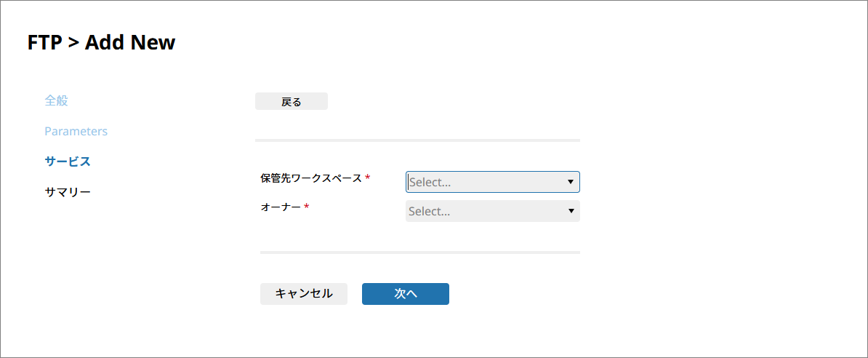Jump to the サマリー step
Viewport: 868px width, 358px height.
tap(68, 192)
